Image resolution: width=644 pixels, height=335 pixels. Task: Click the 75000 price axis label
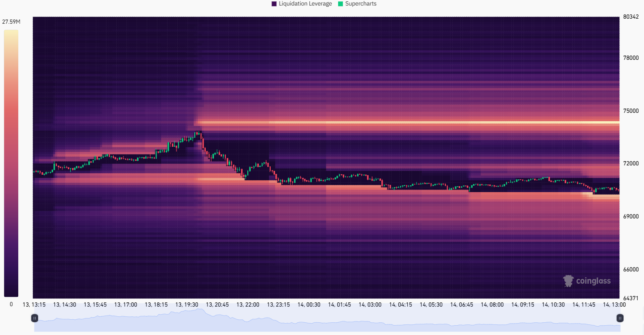click(631, 111)
